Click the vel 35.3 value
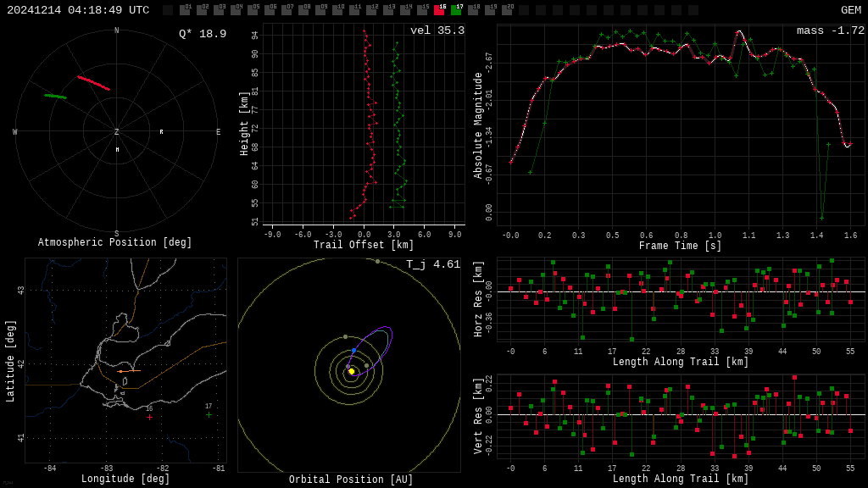868x488 pixels. [x=437, y=30]
